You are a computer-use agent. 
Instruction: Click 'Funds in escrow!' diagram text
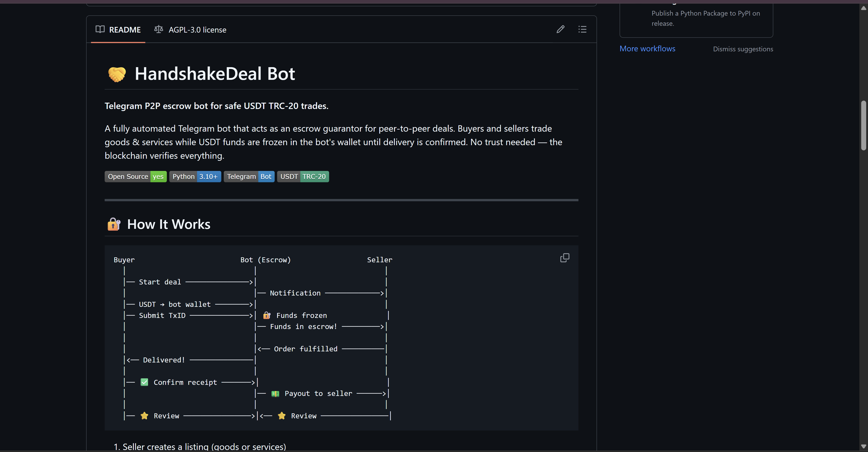[303, 326]
